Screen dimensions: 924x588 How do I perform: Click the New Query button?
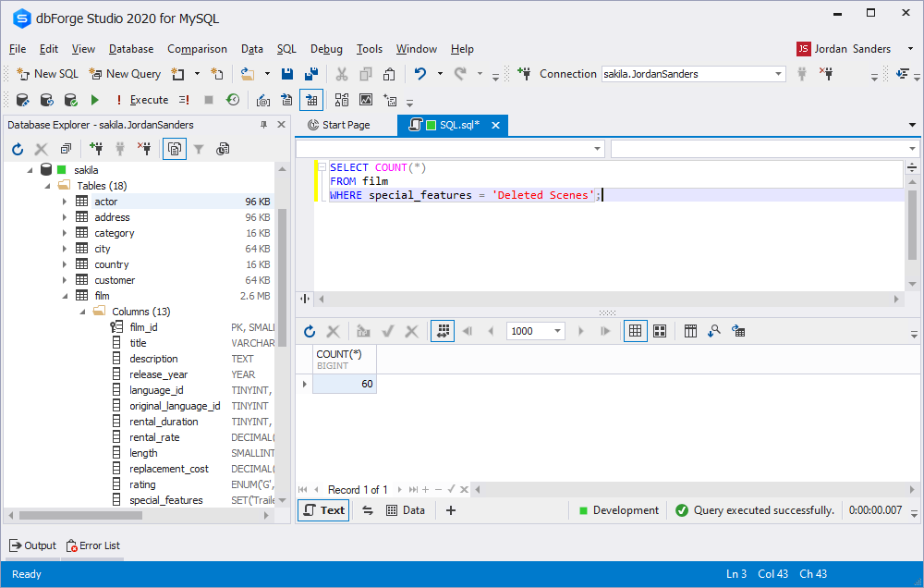(x=125, y=74)
